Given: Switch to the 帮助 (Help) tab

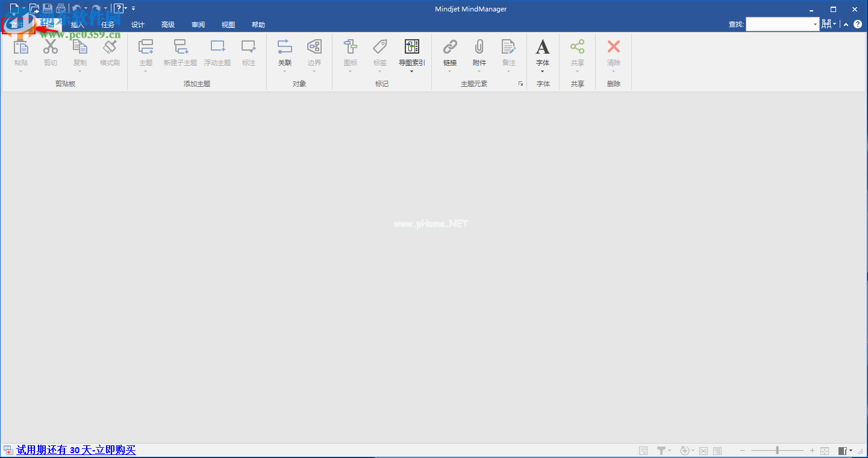Looking at the screenshot, I should (258, 25).
